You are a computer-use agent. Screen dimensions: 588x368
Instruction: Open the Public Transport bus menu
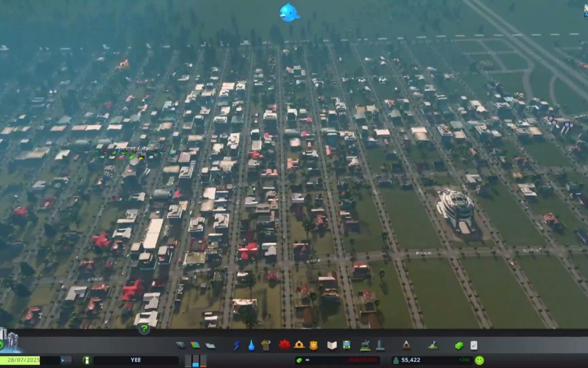[346, 346]
